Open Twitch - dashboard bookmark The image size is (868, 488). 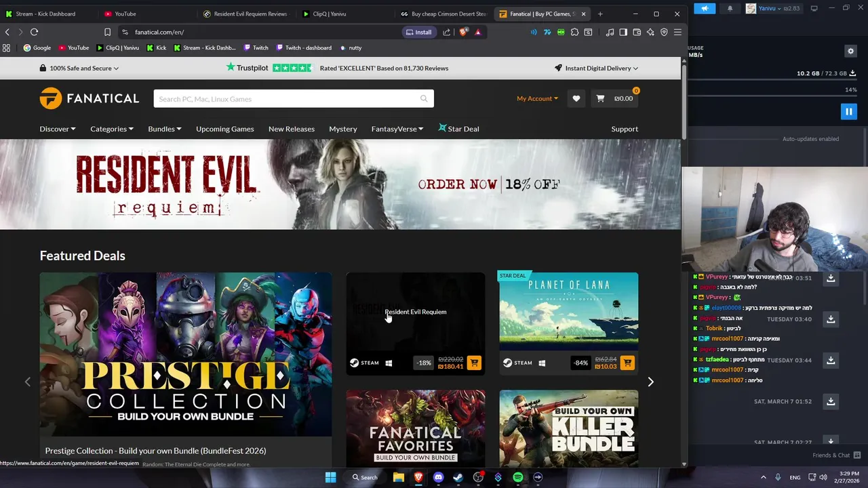coord(303,47)
